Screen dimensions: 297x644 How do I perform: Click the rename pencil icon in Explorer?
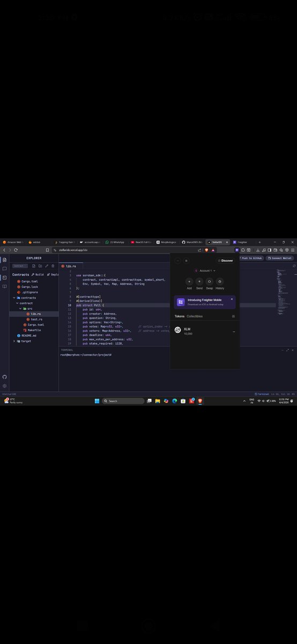47,266
